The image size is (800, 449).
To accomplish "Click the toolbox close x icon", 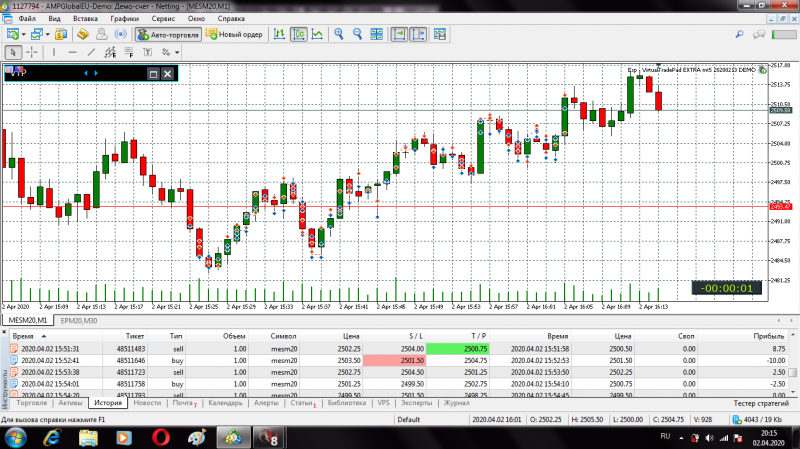I will click(x=4, y=332).
